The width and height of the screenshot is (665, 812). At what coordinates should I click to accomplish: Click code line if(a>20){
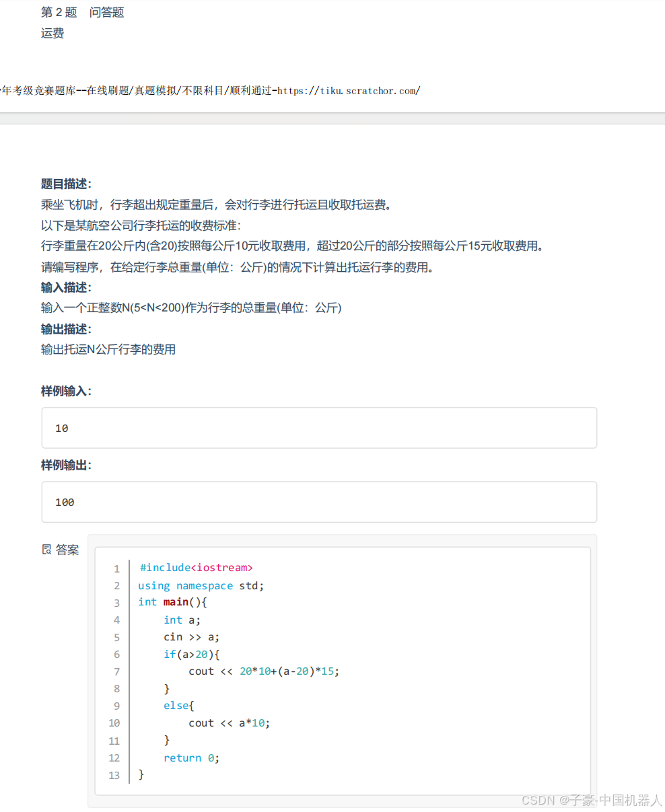pyautogui.click(x=192, y=654)
